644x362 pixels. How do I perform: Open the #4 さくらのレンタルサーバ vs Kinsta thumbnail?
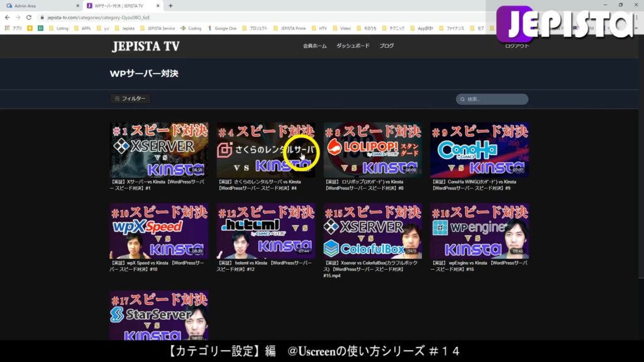(266, 150)
